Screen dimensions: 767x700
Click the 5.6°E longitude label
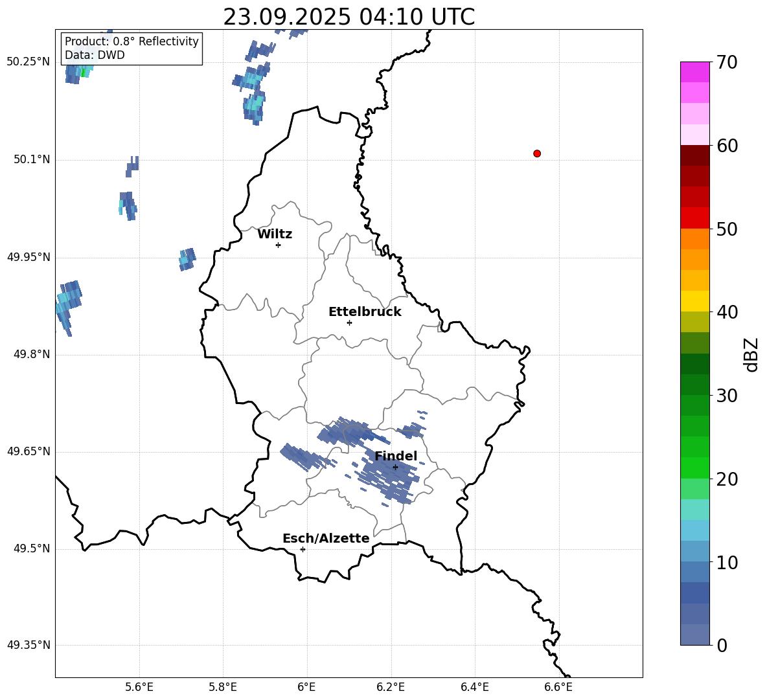tap(139, 687)
